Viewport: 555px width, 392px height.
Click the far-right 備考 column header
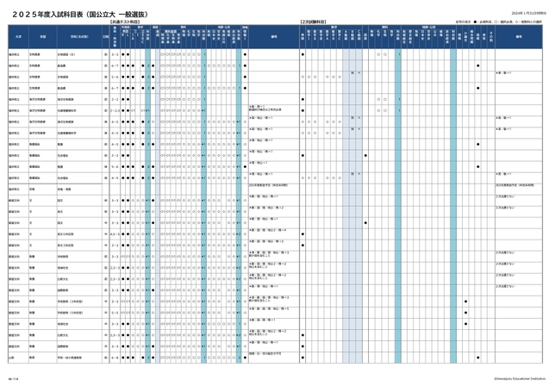[519, 37]
